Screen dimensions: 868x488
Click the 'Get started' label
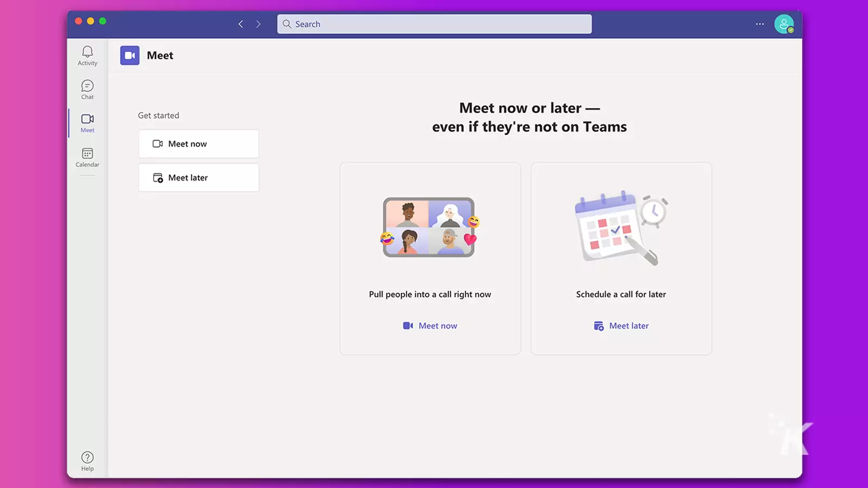point(158,115)
